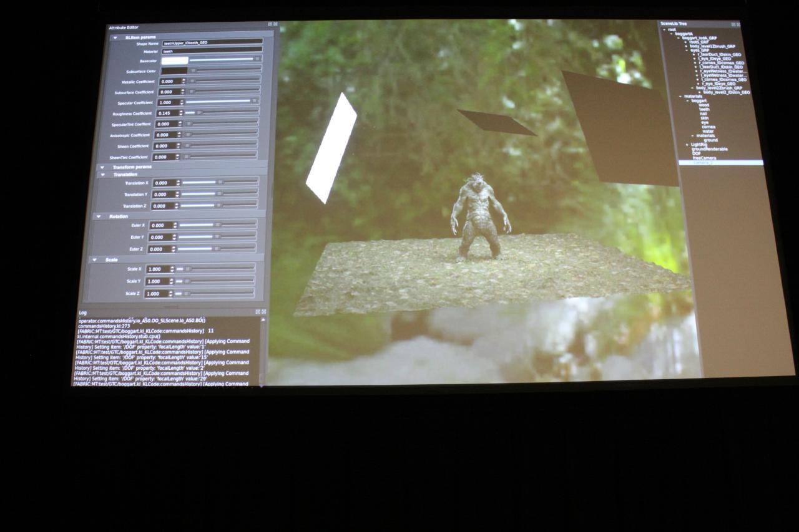Adjust the SpecularTint Coefficient slider
The width and height of the screenshot is (799, 532).
(221, 123)
